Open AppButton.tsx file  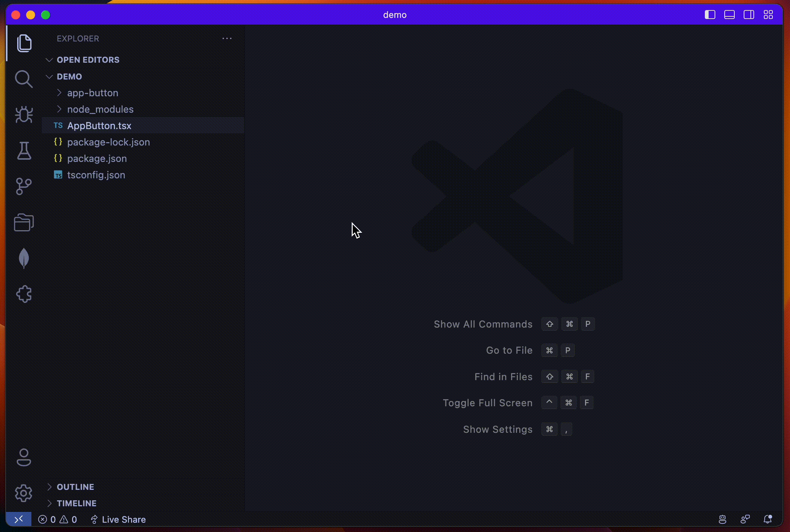(99, 126)
